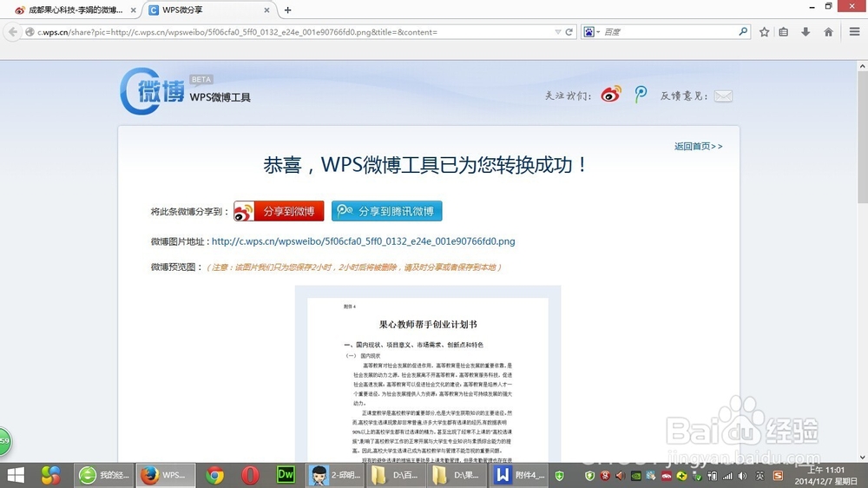The image size is (868, 488).
Task: Select the WPS微分享 browser tab
Action: 209,10
